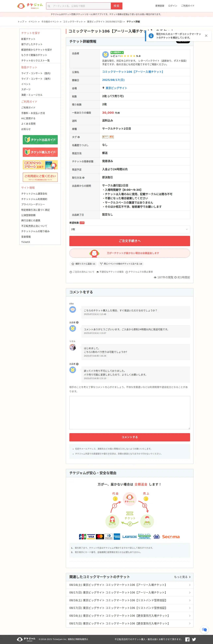Open the 希望枚数 dropdown showing 2枚

click(129, 229)
